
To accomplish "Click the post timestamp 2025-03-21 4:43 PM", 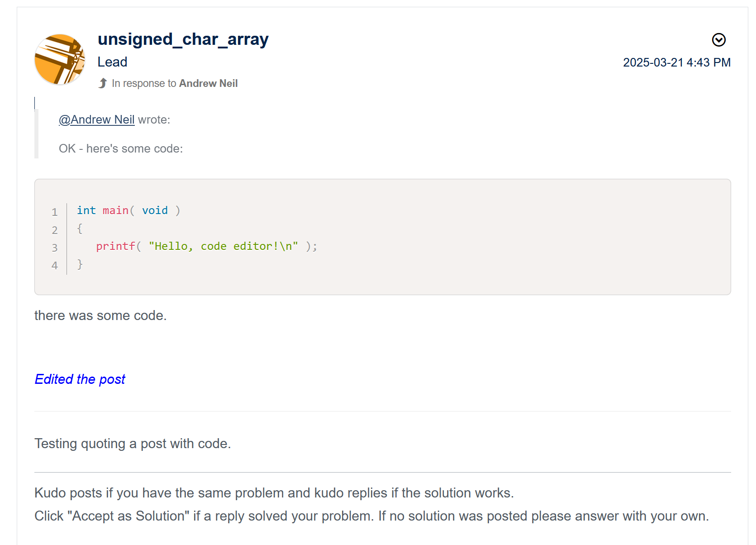I will [677, 62].
